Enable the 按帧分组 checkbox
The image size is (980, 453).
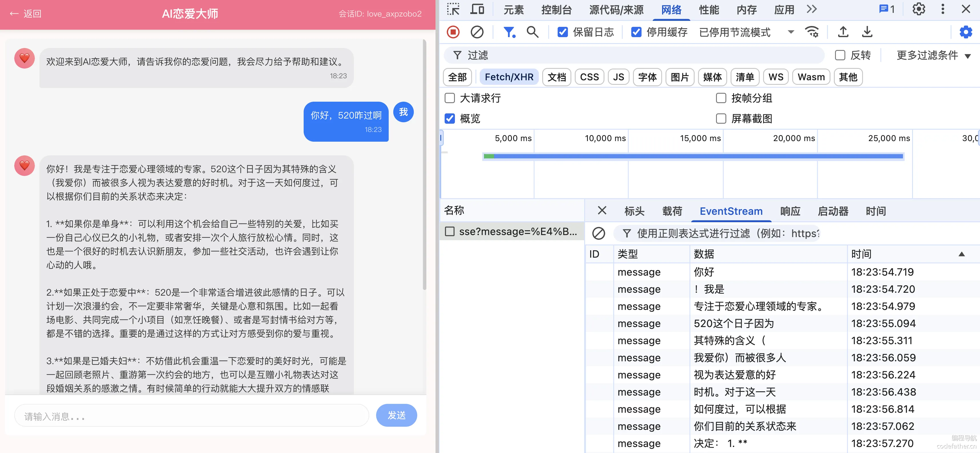coord(721,98)
